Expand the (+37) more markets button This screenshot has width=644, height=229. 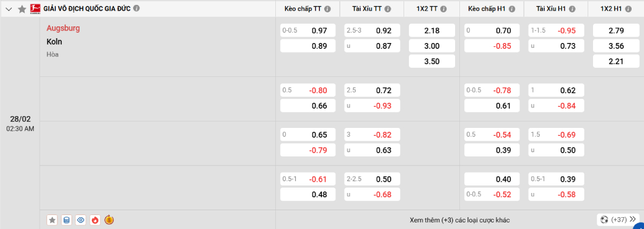(x=619, y=219)
